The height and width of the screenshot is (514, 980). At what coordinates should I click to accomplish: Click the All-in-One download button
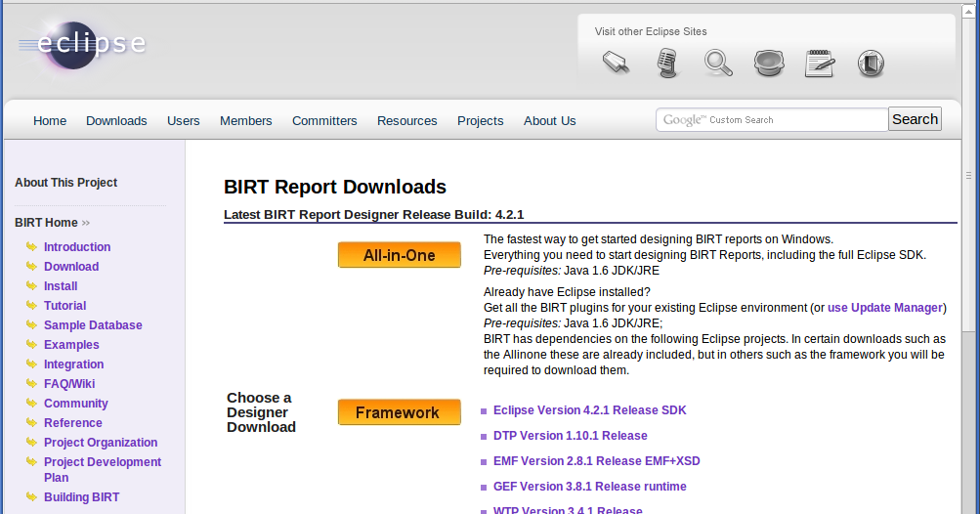coord(400,255)
